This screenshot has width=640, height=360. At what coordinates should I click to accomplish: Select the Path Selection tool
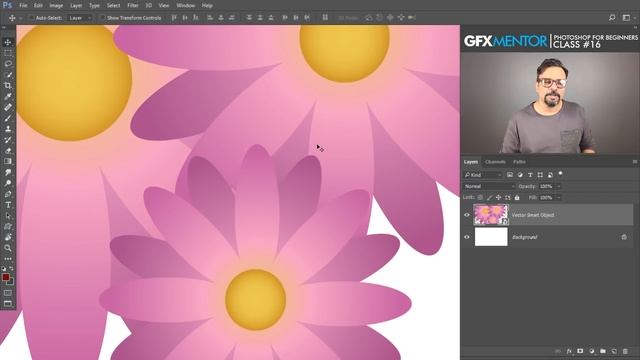click(x=8, y=216)
